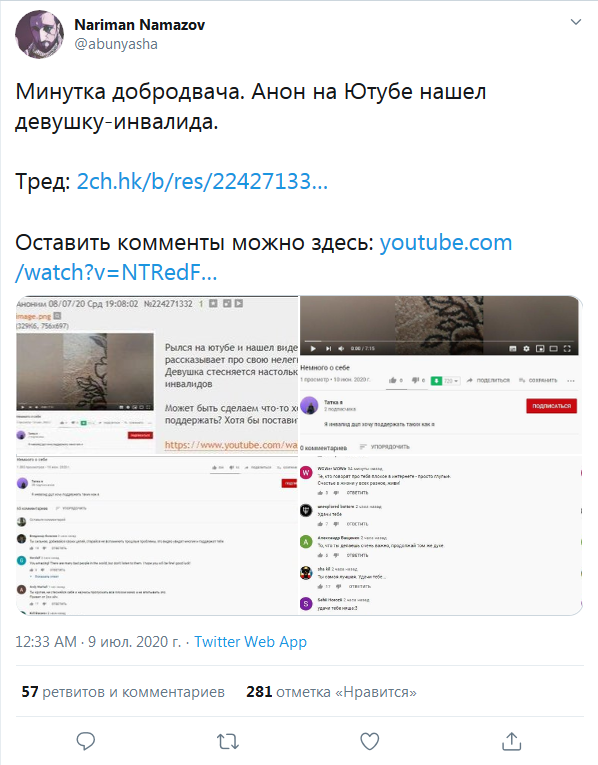This screenshot has height=765, width=598.
Task: Open the Twitter Web App link
Action: coord(250,642)
